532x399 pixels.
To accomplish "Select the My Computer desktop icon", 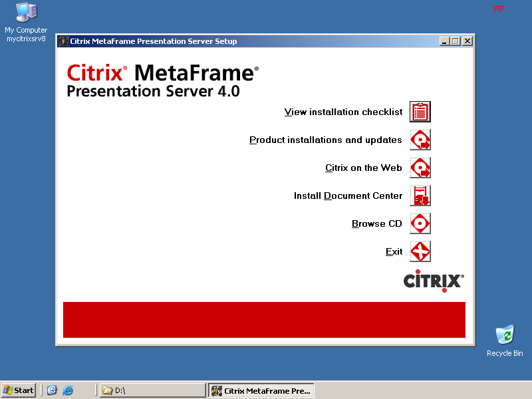I will (26, 13).
